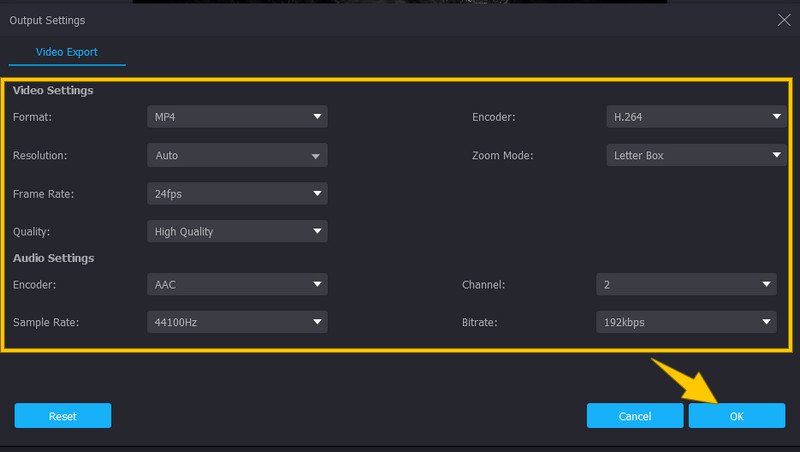Click the arrow icon on Format dropdown
This screenshot has width=800, height=452.
317,117
